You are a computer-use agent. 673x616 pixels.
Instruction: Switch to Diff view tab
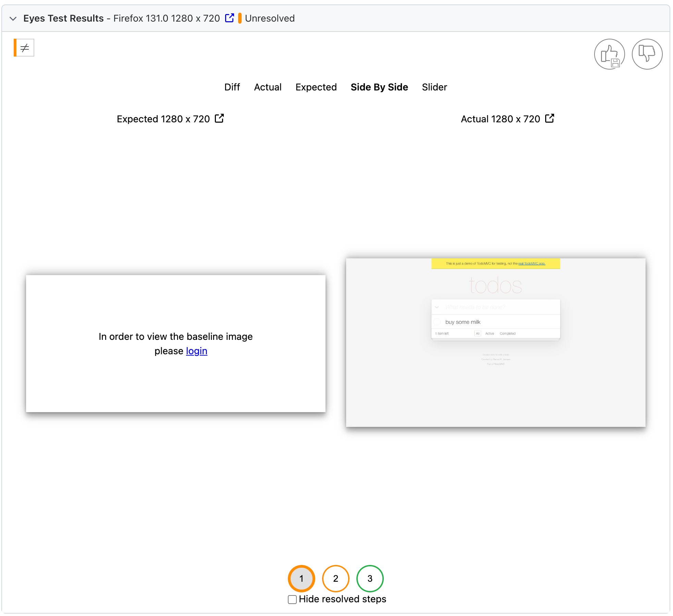231,87
